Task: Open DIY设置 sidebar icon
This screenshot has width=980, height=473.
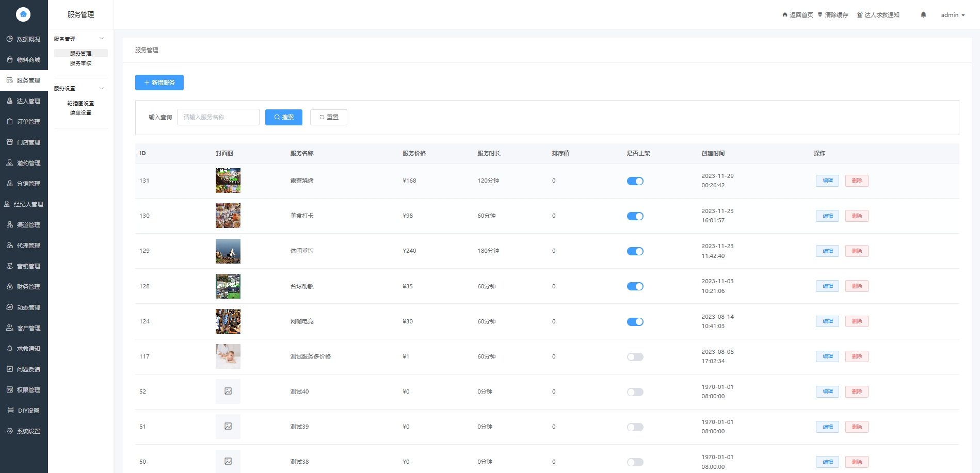Action: point(10,411)
